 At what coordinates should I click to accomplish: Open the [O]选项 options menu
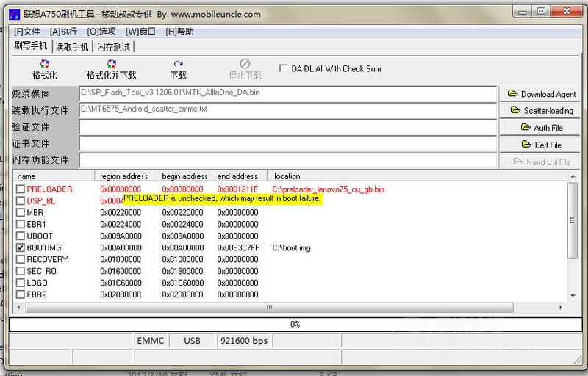[101, 32]
